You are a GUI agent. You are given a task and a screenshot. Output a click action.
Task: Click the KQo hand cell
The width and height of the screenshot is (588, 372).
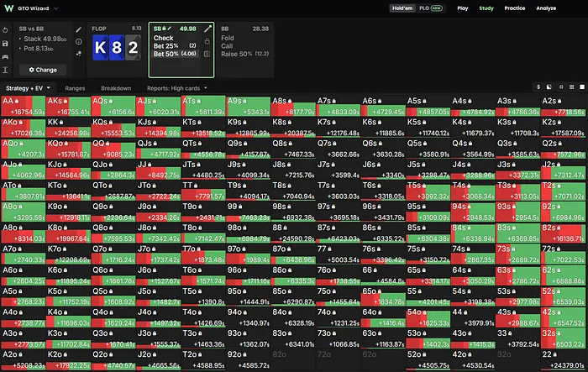[x=68, y=149]
